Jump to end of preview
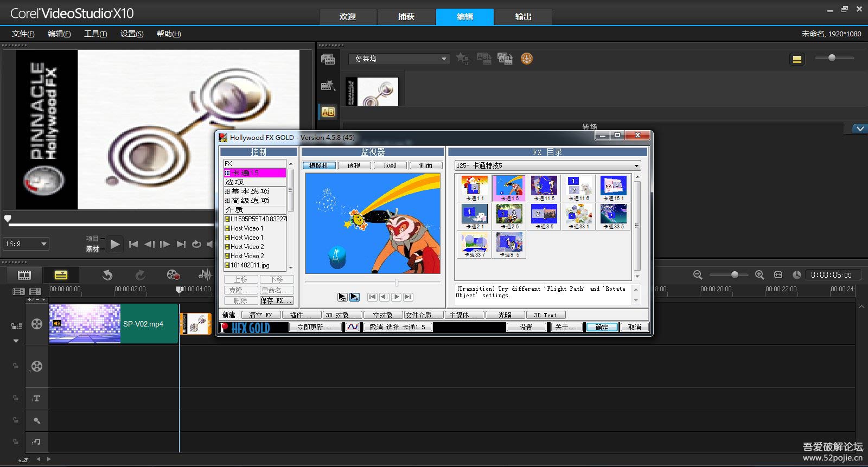 [181, 245]
